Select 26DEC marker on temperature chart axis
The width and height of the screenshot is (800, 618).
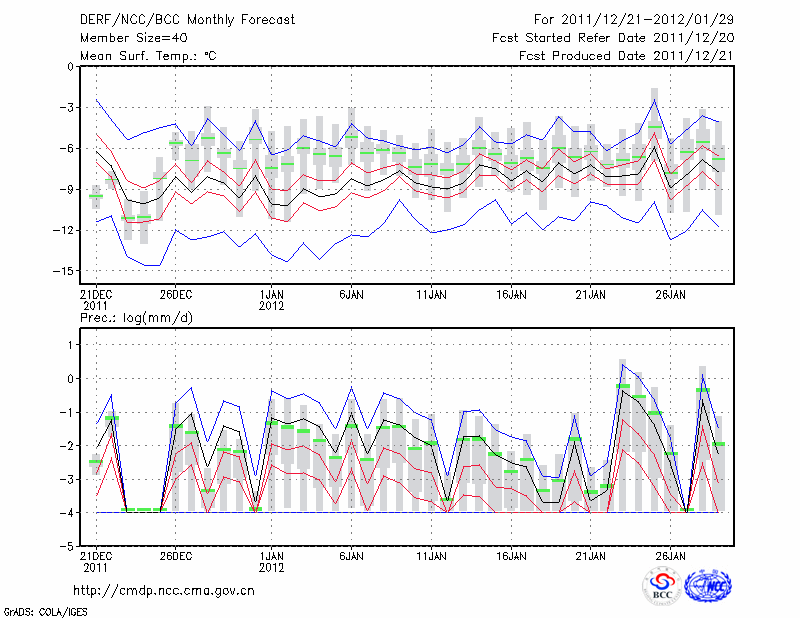point(174,295)
